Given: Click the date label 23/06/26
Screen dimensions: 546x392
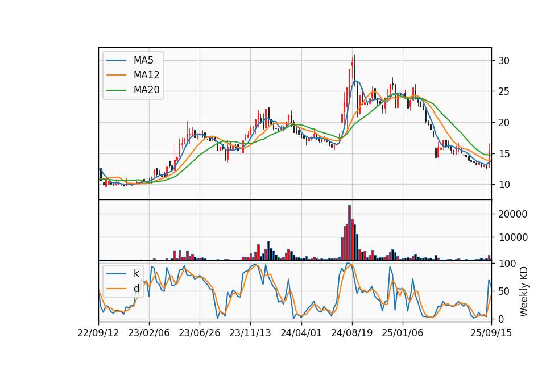Looking at the screenshot, I should point(200,333).
